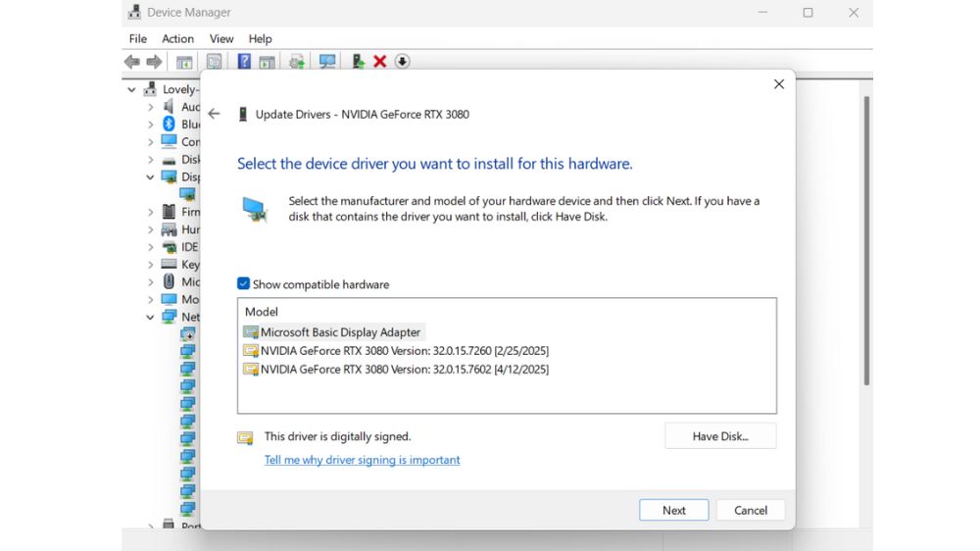This screenshot has height=551, width=980.
Task: Toggle the Show/Hide Console Tree toolbar icon
Action: [x=184, y=62]
